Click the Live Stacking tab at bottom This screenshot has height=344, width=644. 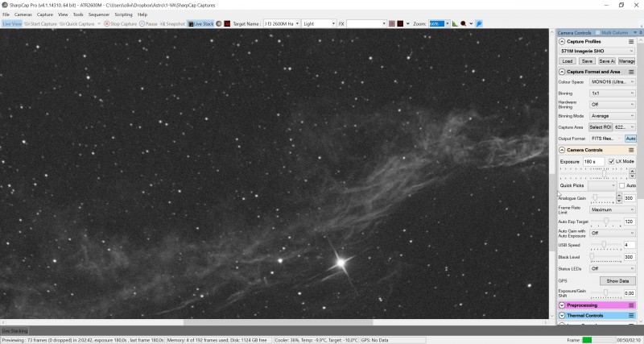pyautogui.click(x=14, y=331)
